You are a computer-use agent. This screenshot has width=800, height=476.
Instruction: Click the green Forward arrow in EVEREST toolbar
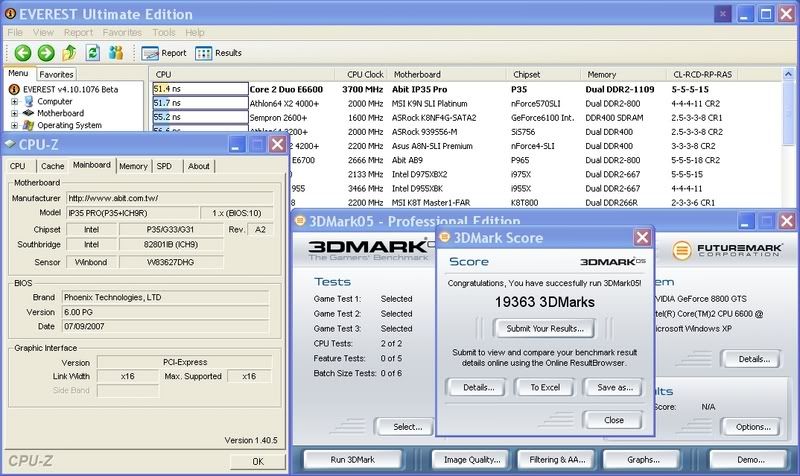tap(46, 53)
